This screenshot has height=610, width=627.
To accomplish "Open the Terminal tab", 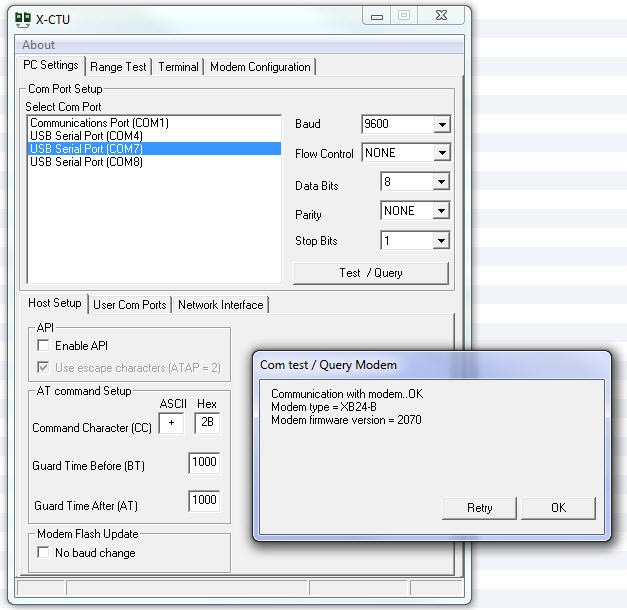I will [178, 67].
